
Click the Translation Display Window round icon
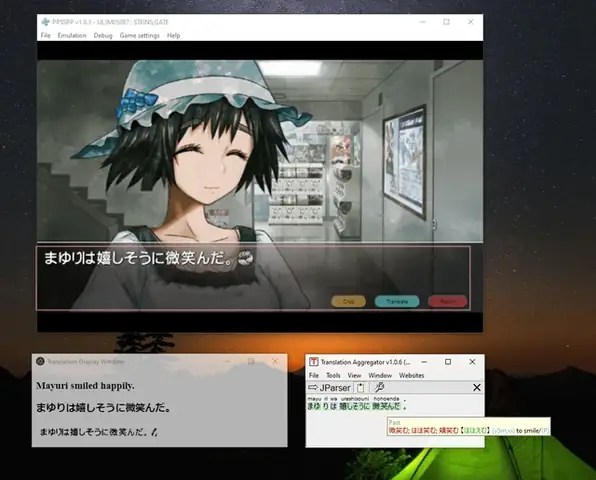(x=40, y=361)
